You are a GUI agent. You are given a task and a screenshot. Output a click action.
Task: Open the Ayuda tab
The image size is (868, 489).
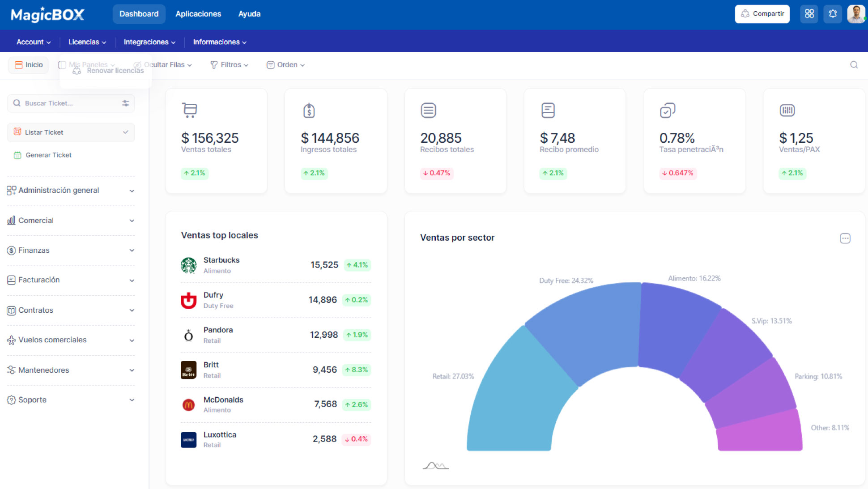249,14
